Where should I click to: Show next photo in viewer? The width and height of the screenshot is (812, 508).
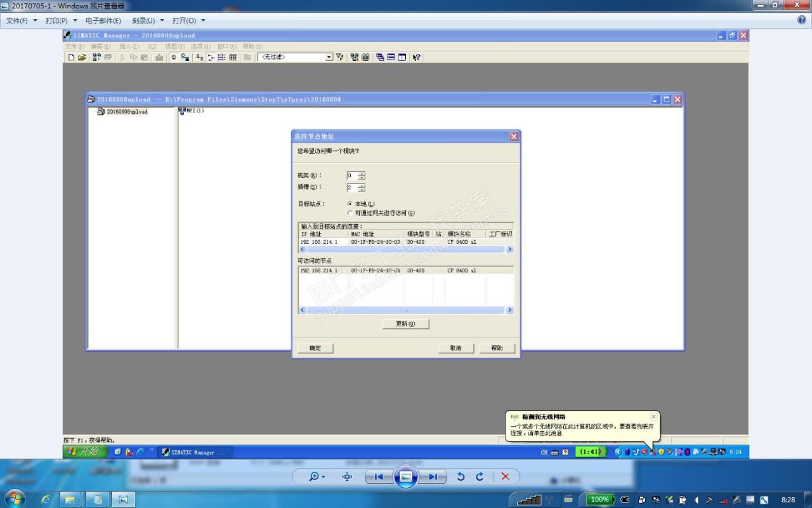[433, 476]
